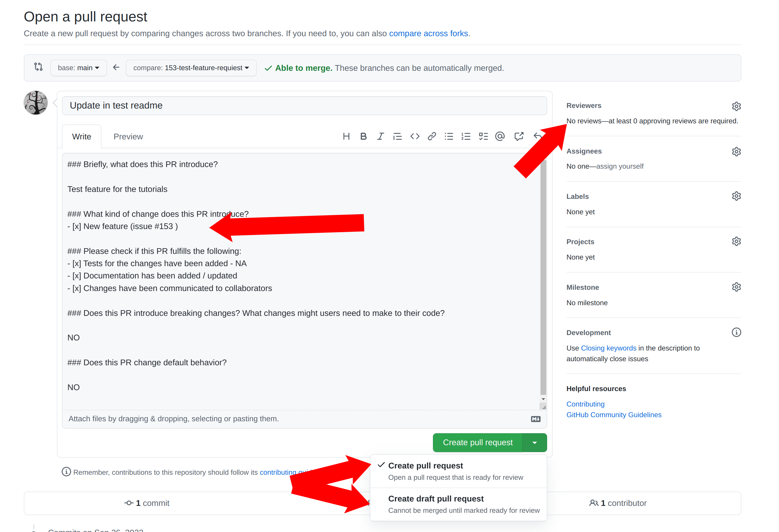Insert a saved reply via arrow icon

(537, 137)
